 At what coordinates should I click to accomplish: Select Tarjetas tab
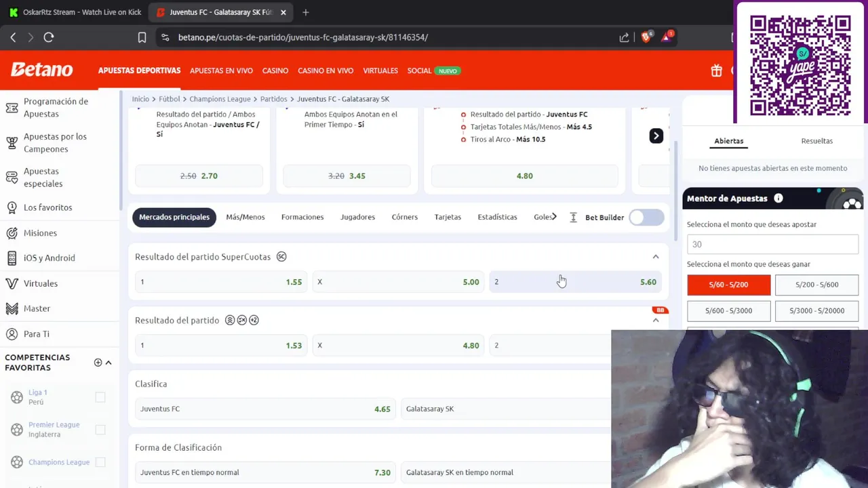pyautogui.click(x=448, y=217)
